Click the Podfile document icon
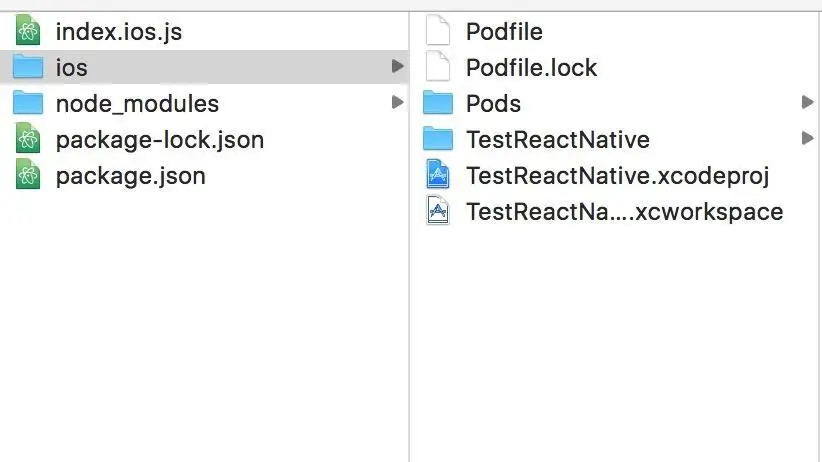822x462 pixels. point(438,32)
